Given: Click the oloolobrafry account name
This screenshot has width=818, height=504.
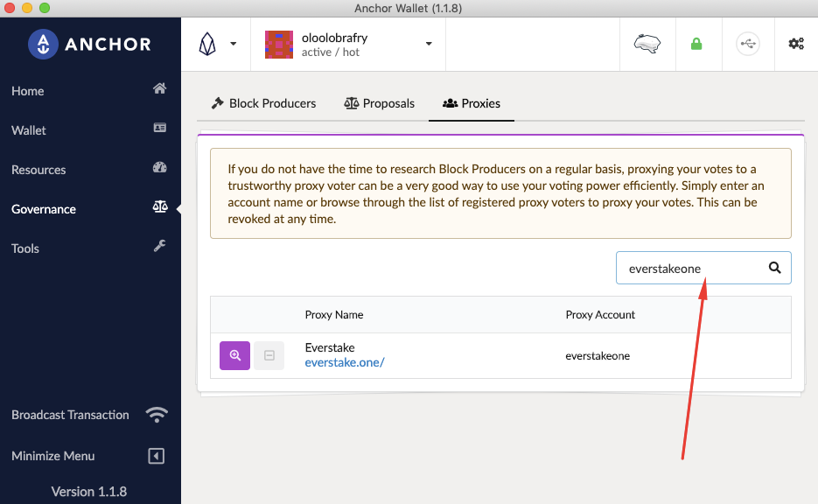Looking at the screenshot, I should point(334,38).
